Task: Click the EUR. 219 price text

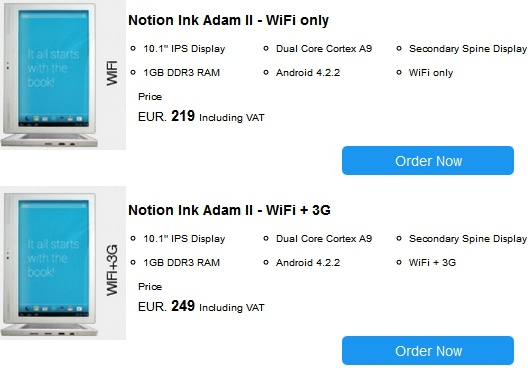Action: click(166, 116)
